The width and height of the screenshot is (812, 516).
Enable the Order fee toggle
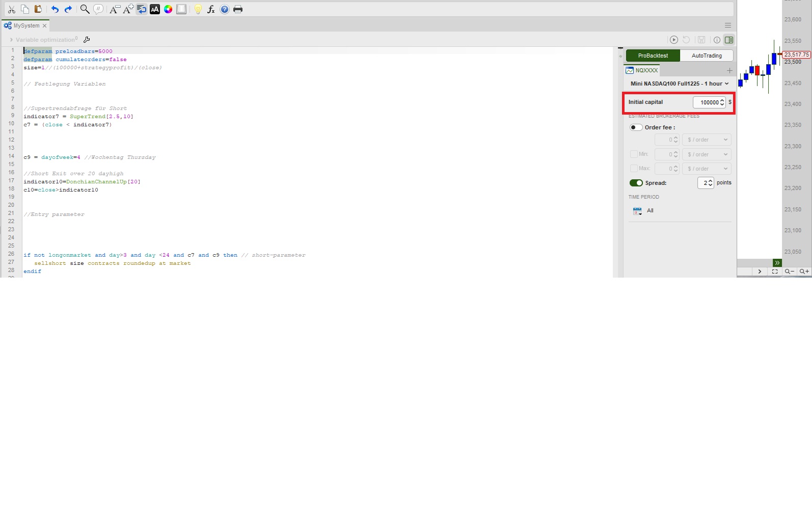636,127
